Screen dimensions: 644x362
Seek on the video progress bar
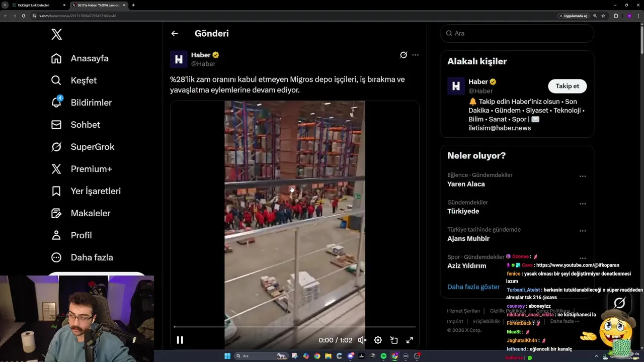295,327
